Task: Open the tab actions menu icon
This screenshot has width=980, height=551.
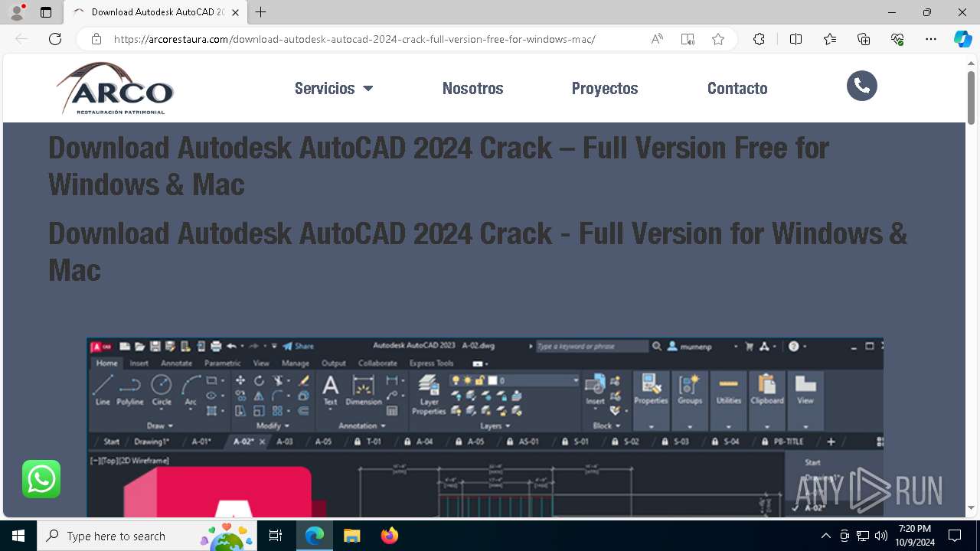Action: pos(46,12)
